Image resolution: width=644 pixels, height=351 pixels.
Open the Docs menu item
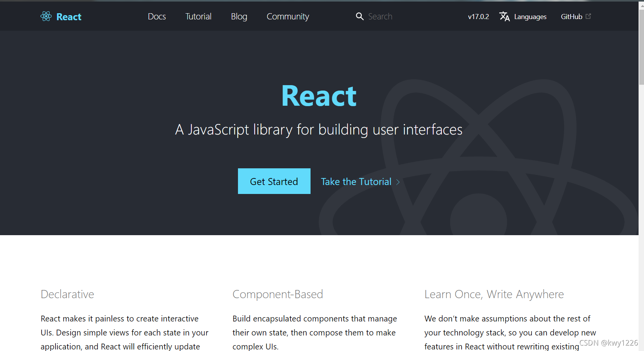pos(157,16)
